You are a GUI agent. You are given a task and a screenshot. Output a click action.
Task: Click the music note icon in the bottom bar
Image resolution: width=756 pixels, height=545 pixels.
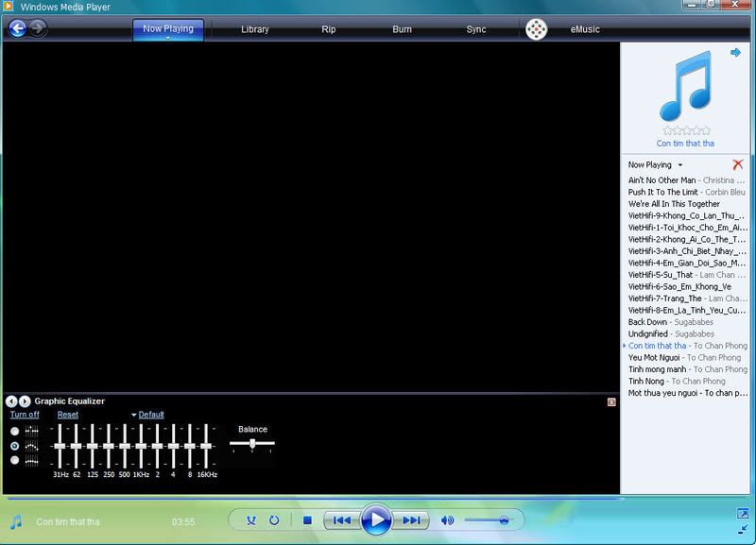(x=16, y=522)
